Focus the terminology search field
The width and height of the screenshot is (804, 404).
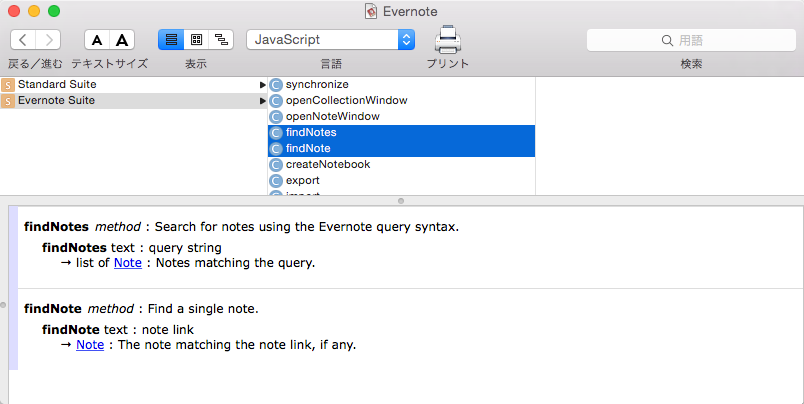(x=691, y=40)
